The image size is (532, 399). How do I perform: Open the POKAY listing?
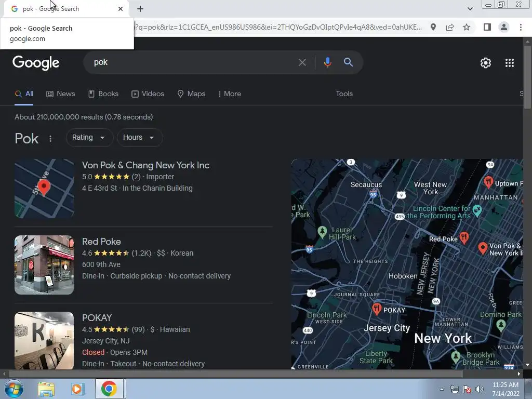(x=97, y=318)
